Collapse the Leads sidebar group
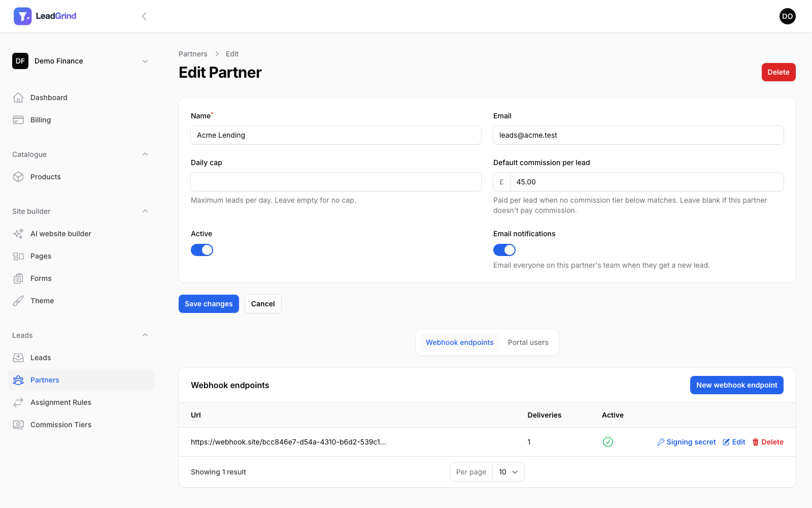The image size is (812, 508). click(x=145, y=335)
